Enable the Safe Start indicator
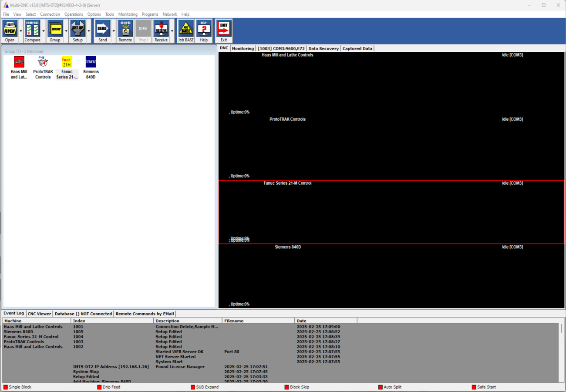The height and width of the screenshot is (392, 566). click(474, 387)
